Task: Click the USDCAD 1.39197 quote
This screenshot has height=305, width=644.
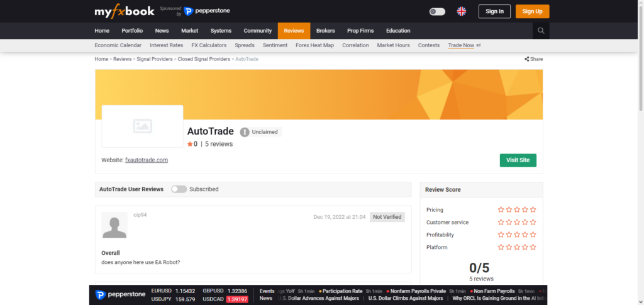Action: click(225, 299)
